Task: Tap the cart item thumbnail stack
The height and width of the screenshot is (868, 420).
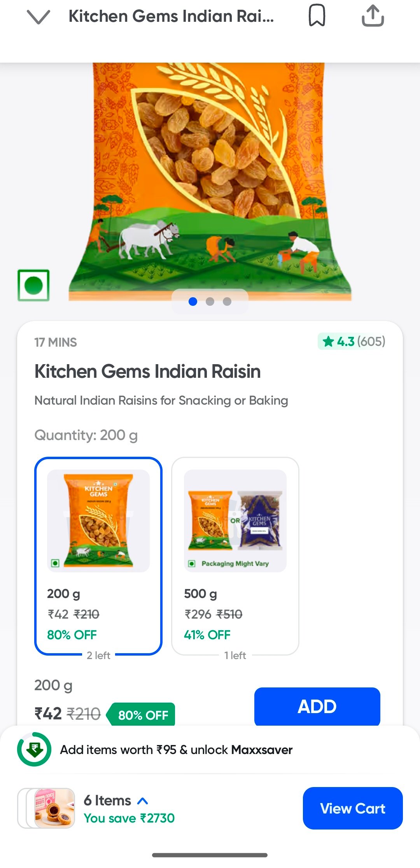Action: coord(46,808)
